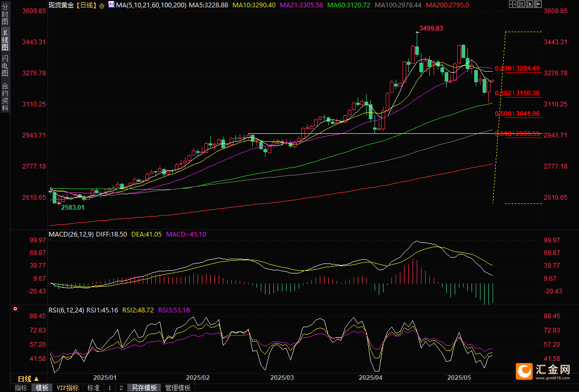The height and width of the screenshot is (392, 579).
Task: Click the 管理模板 button
Action: tap(178, 388)
